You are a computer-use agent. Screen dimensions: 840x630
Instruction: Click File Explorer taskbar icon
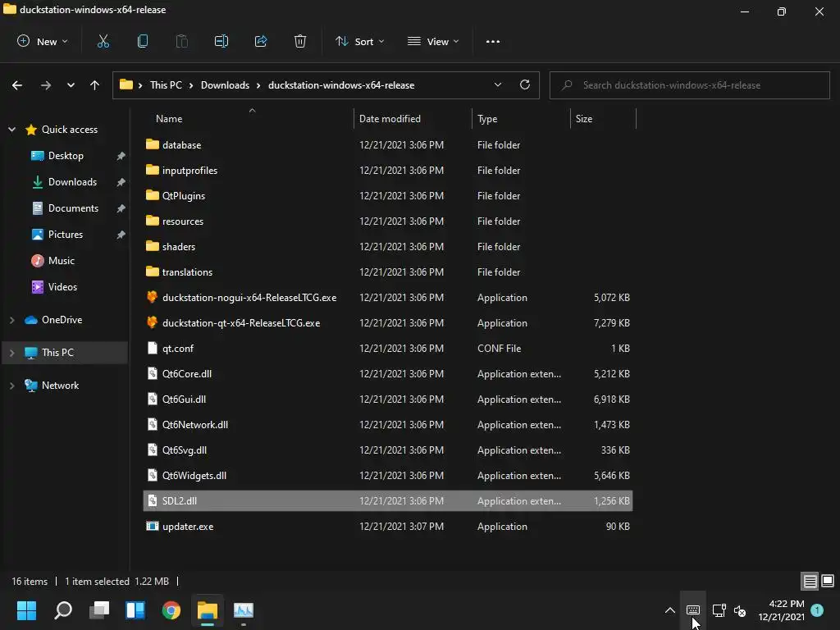[208, 610]
